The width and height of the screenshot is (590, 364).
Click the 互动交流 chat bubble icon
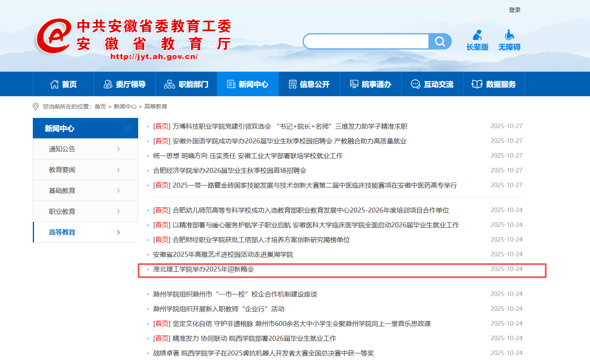point(415,84)
